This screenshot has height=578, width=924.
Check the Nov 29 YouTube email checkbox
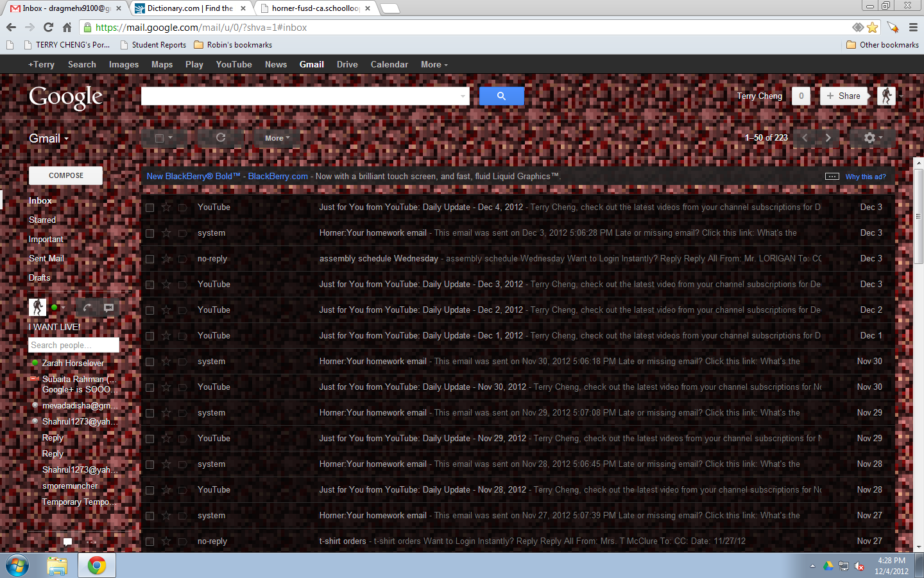point(150,439)
